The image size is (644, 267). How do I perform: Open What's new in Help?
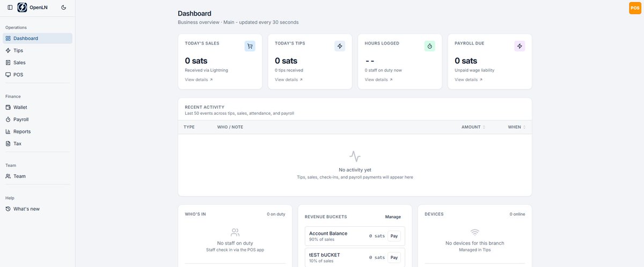click(38, 209)
